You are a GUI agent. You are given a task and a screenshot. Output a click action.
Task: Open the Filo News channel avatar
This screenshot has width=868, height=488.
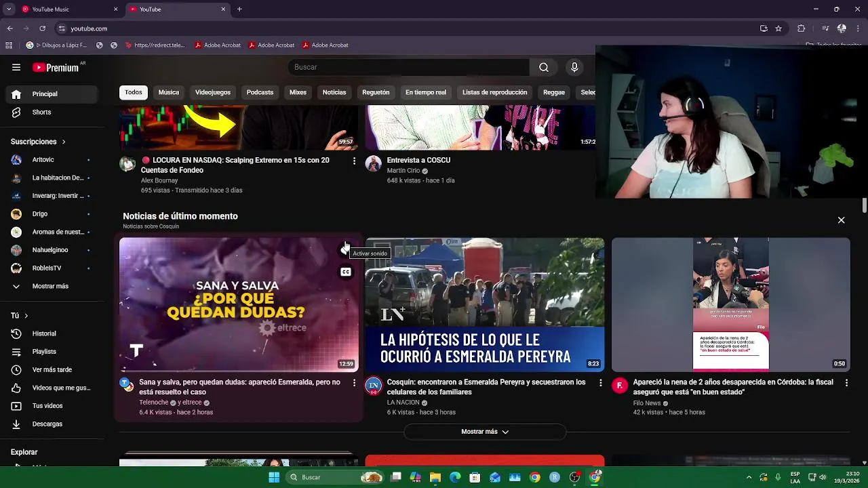tap(620, 386)
